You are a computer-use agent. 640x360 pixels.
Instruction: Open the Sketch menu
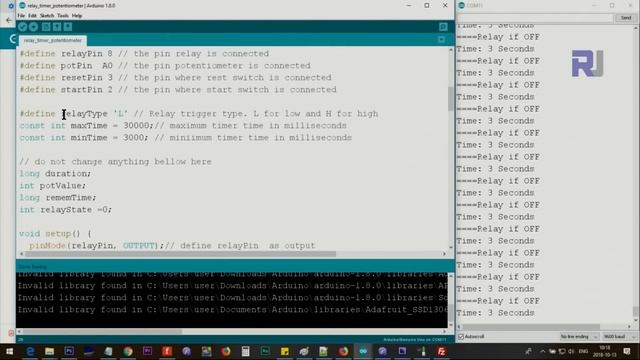click(47, 16)
